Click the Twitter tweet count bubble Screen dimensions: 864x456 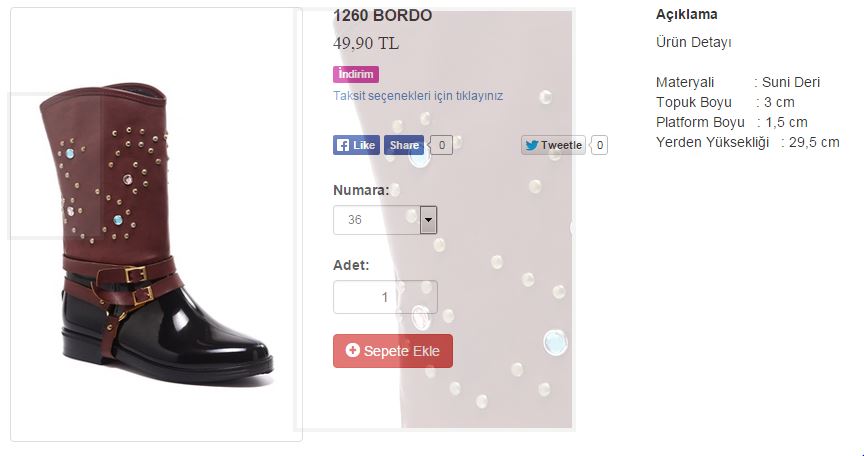pyautogui.click(x=599, y=145)
